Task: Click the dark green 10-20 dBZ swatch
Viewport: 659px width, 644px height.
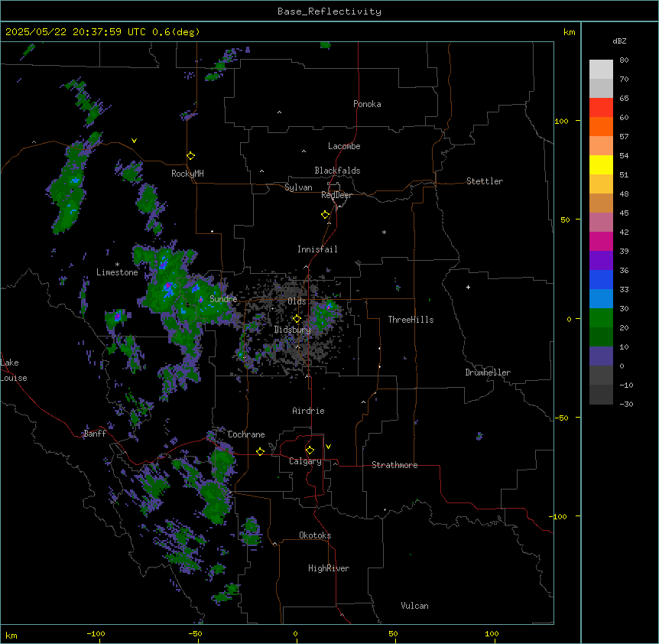Action: [x=601, y=337]
